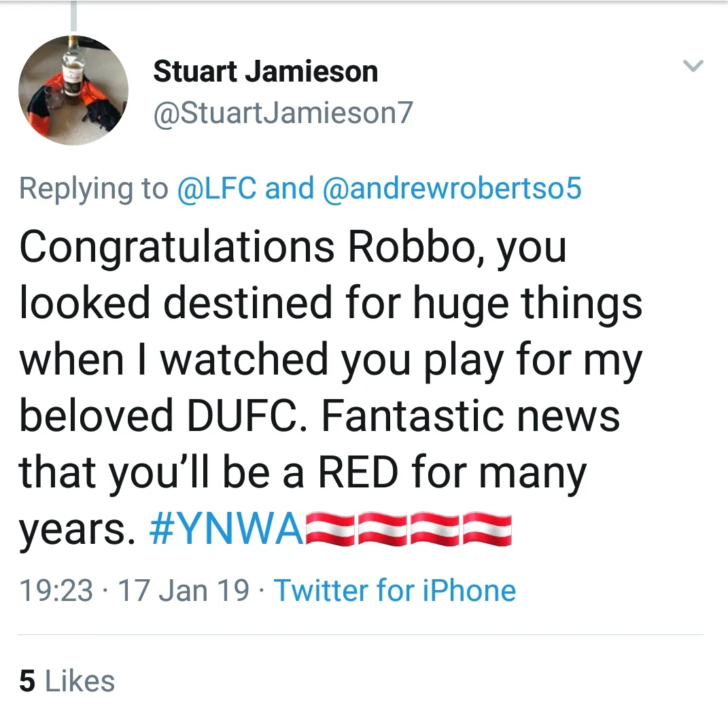Open the @StuartJamieson7 handle

(283, 113)
